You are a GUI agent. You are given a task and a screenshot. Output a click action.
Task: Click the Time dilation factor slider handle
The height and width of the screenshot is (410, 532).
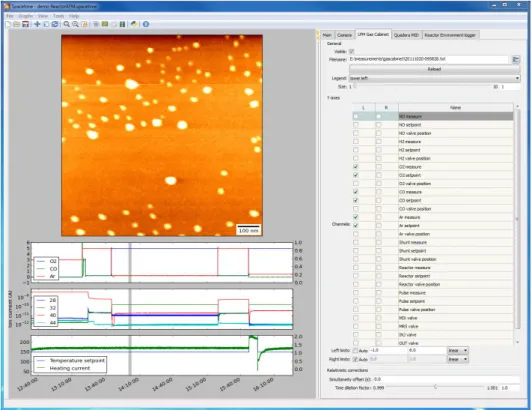tap(435, 387)
